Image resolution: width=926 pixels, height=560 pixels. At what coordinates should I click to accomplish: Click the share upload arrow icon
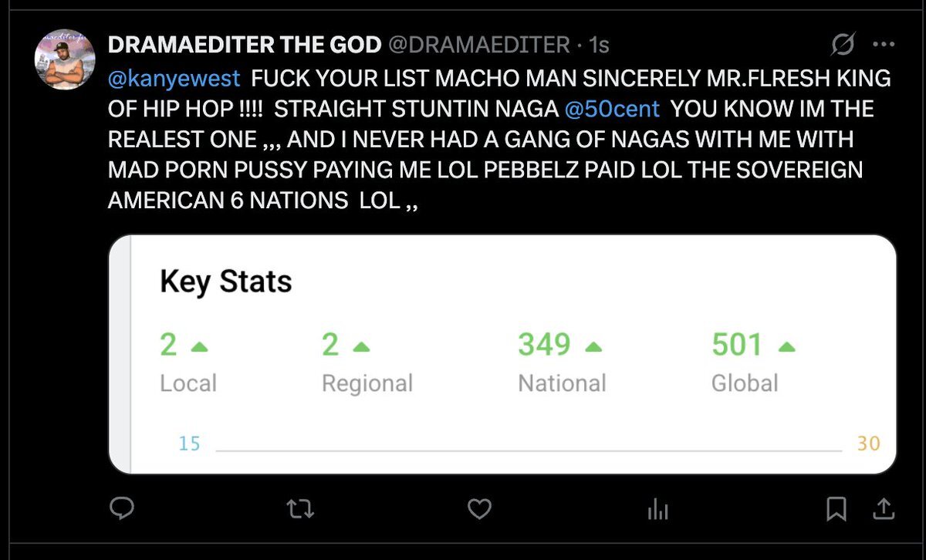tap(884, 508)
